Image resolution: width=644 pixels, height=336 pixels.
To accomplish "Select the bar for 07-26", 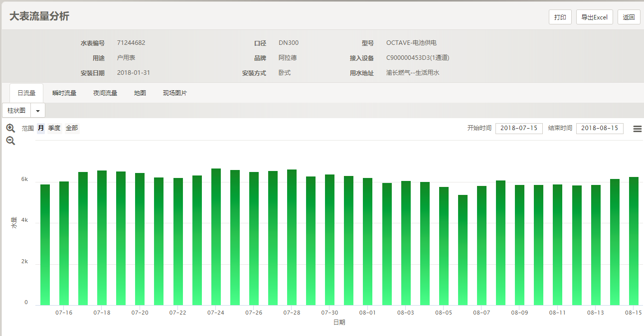I will point(254,239).
